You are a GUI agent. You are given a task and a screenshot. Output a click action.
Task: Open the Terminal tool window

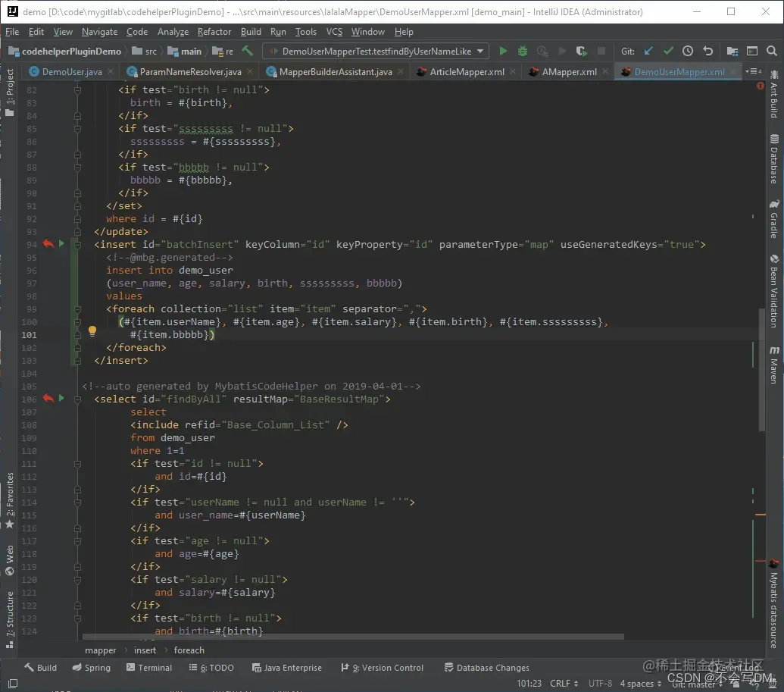tap(149, 668)
